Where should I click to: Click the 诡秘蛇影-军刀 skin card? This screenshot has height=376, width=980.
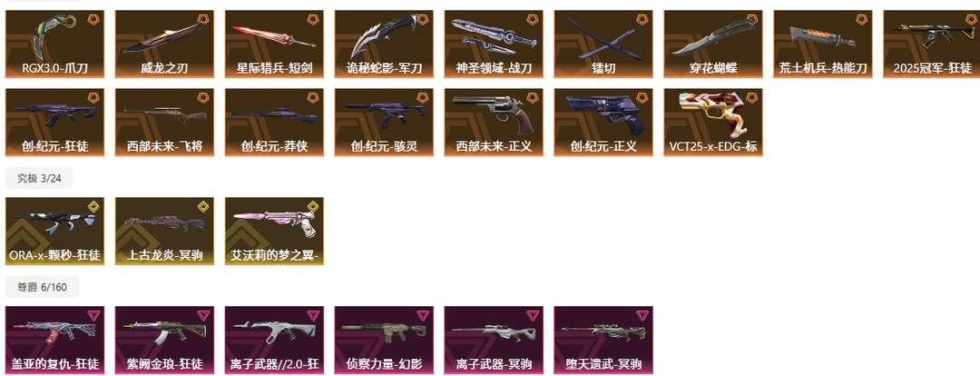pos(385,44)
